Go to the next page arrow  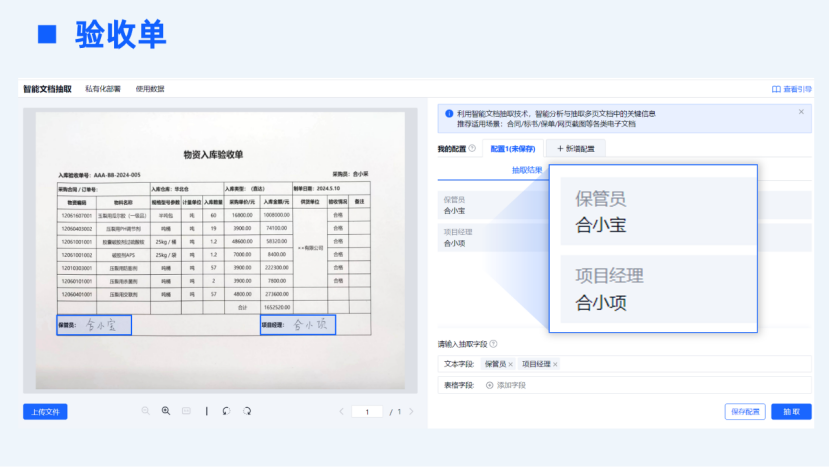[x=411, y=411]
